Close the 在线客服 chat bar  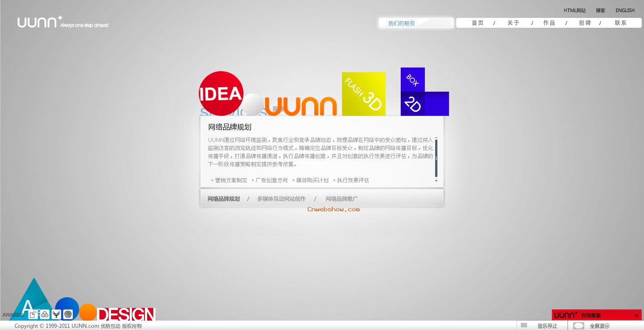pyautogui.click(x=636, y=316)
